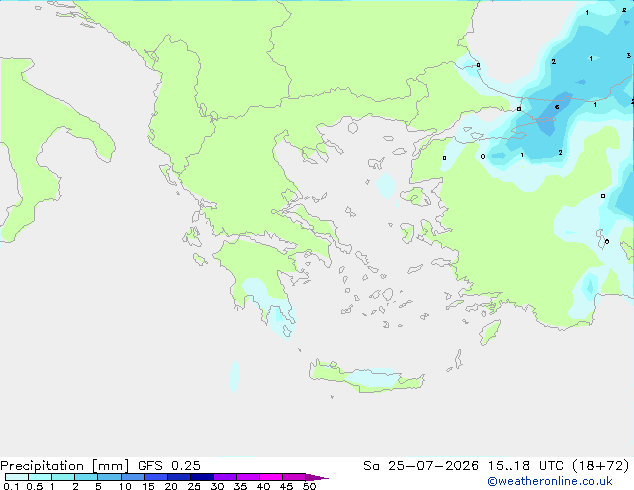Pick the 15–20 mm legend color box
Screen dimensions: 634x490
click(156, 477)
